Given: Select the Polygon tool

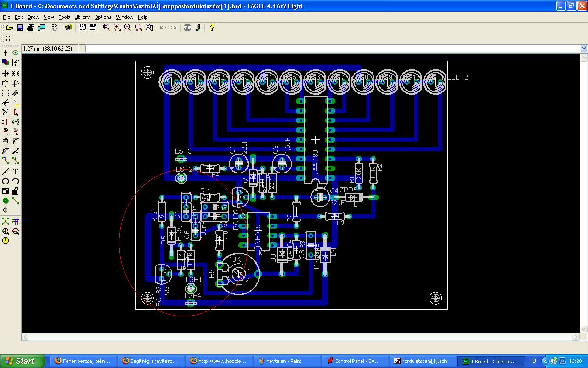Looking at the screenshot, I should 16,191.
